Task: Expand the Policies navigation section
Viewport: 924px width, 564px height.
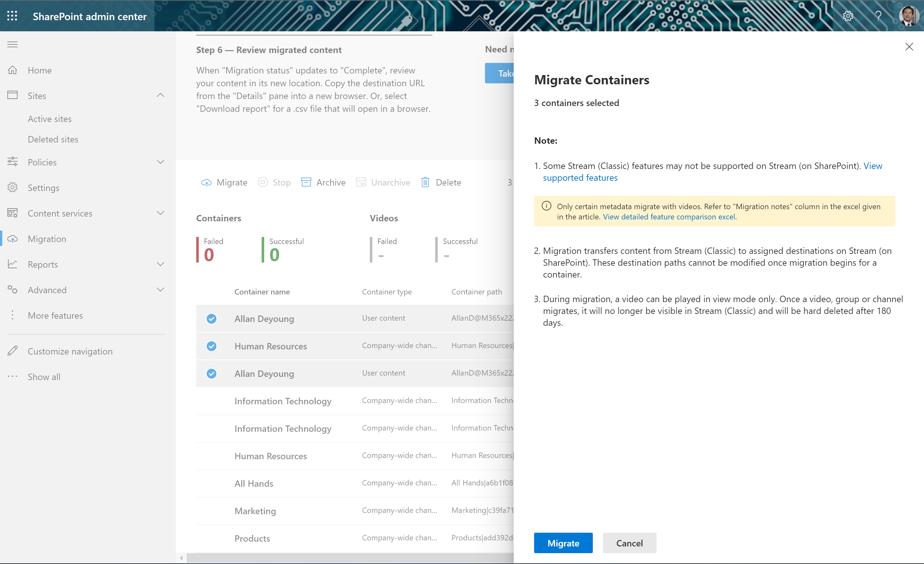Action: tap(160, 162)
